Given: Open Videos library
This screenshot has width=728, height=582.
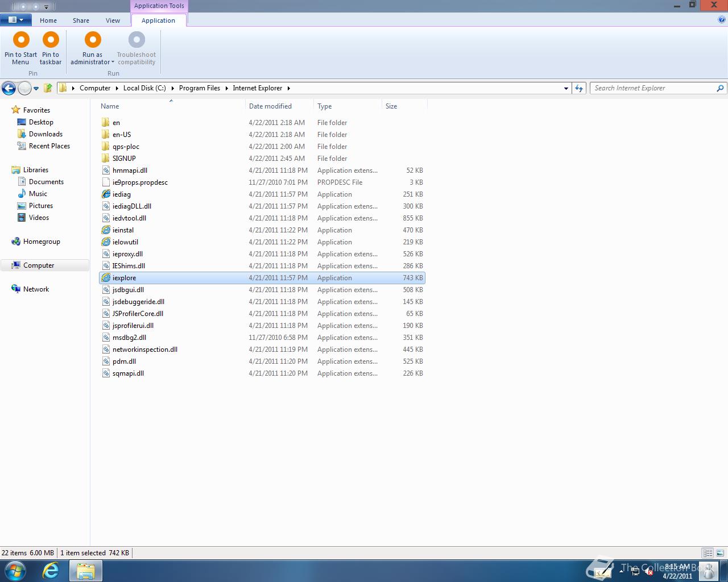Looking at the screenshot, I should point(39,218).
